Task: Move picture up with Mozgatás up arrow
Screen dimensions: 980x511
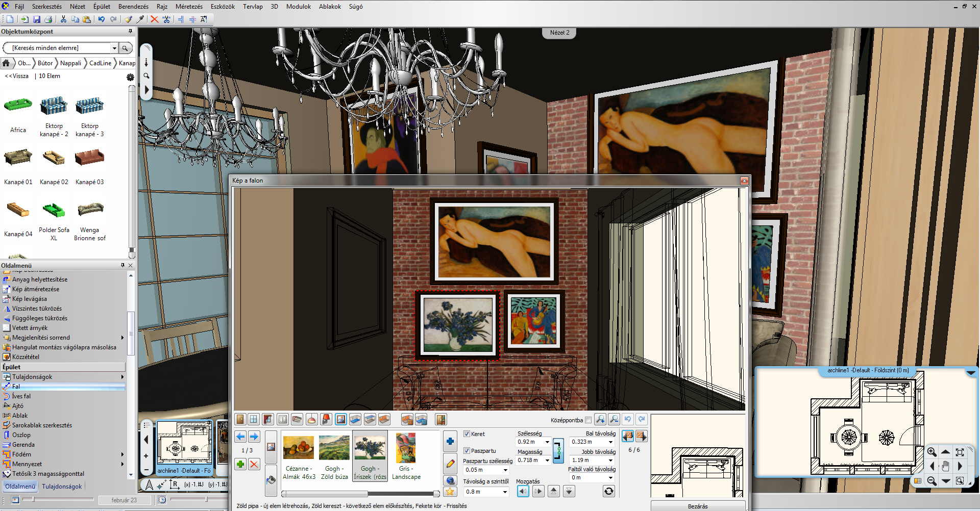Action: coord(554,491)
